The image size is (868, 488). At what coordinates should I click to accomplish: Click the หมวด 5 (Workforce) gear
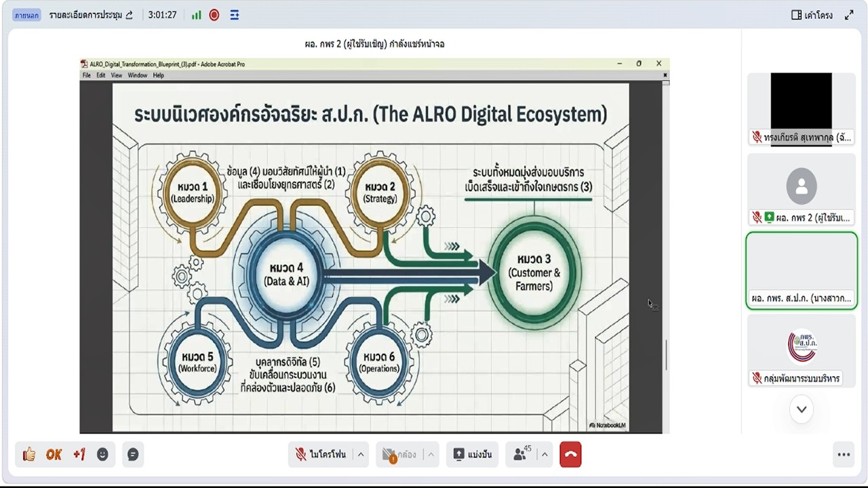point(196,361)
